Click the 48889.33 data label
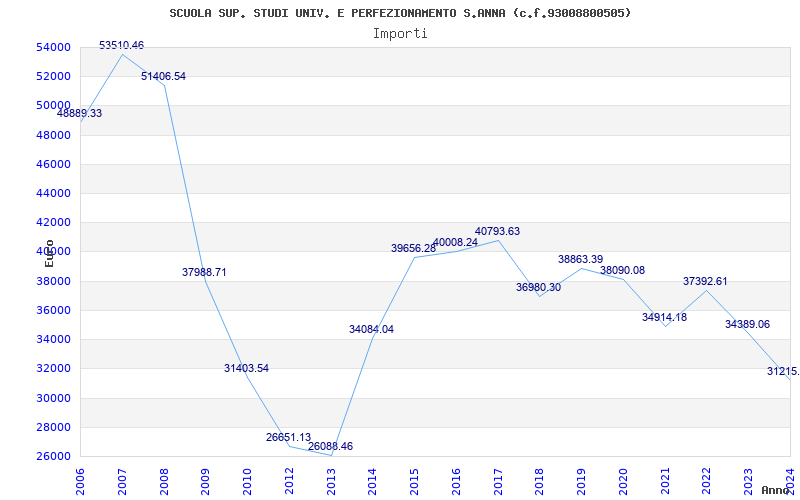 (x=79, y=113)
